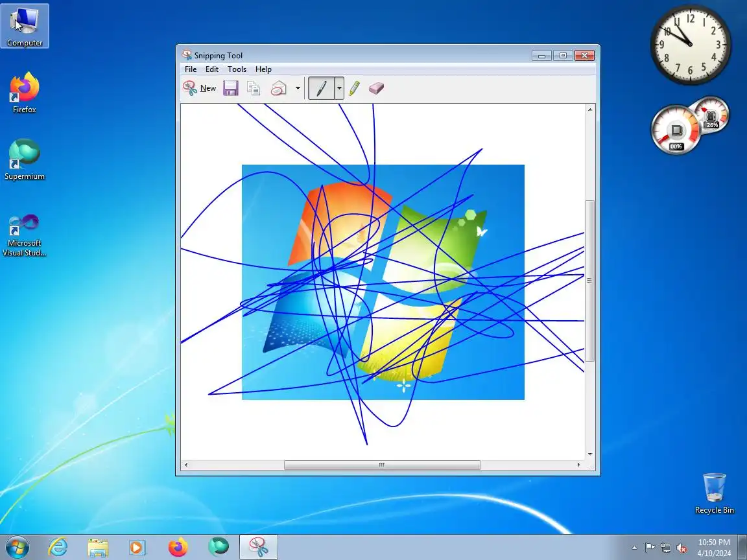Open the File menu
This screenshot has width=747, height=560.
tap(191, 69)
